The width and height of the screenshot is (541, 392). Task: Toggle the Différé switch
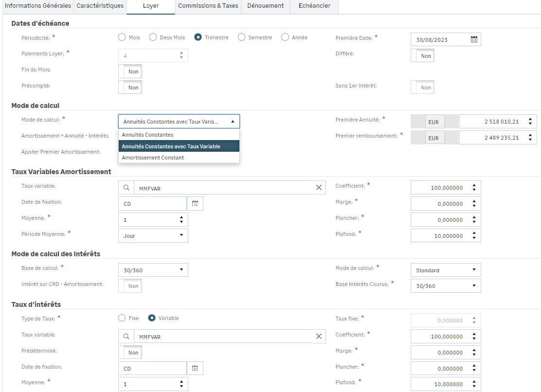click(422, 56)
